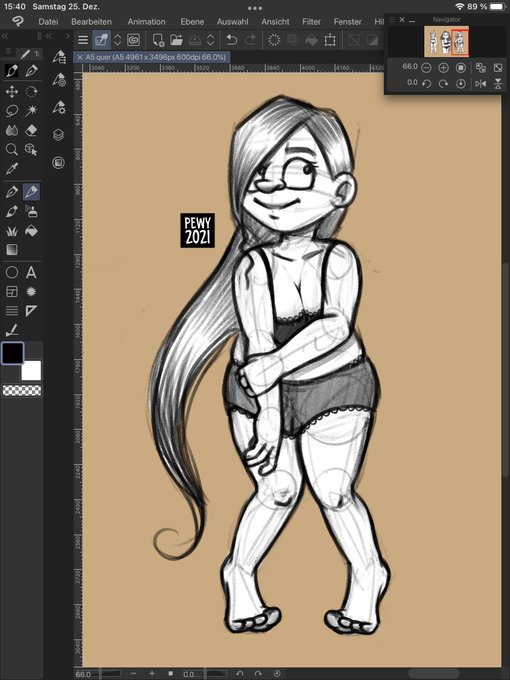Open the iPad three-dot multitasking control
This screenshot has height=680, width=510.
tap(255, 8)
